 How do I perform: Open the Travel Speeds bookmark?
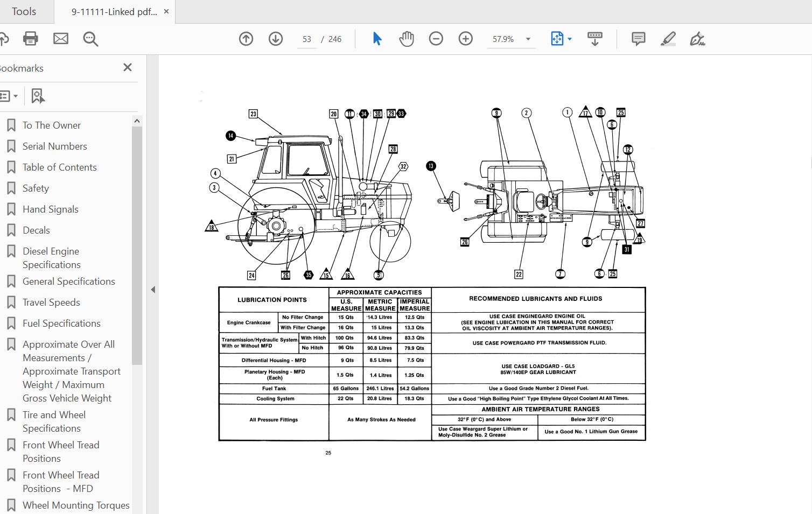51,302
